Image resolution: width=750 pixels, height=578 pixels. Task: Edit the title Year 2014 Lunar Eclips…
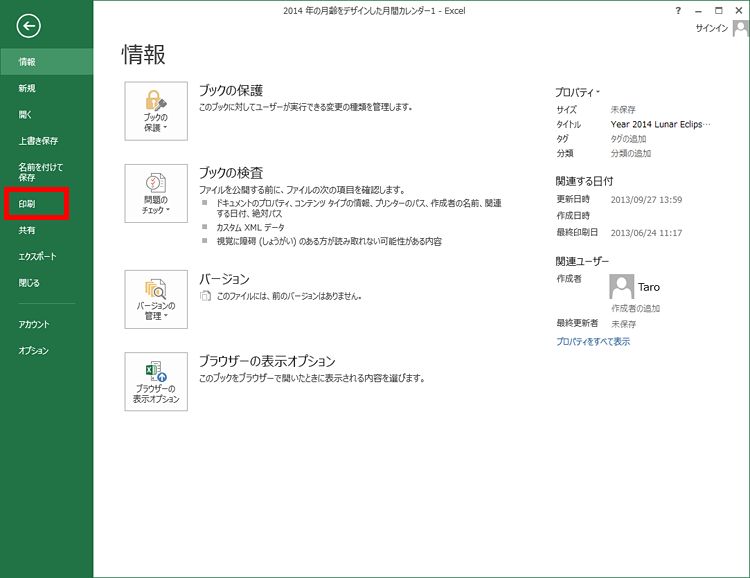[660, 124]
